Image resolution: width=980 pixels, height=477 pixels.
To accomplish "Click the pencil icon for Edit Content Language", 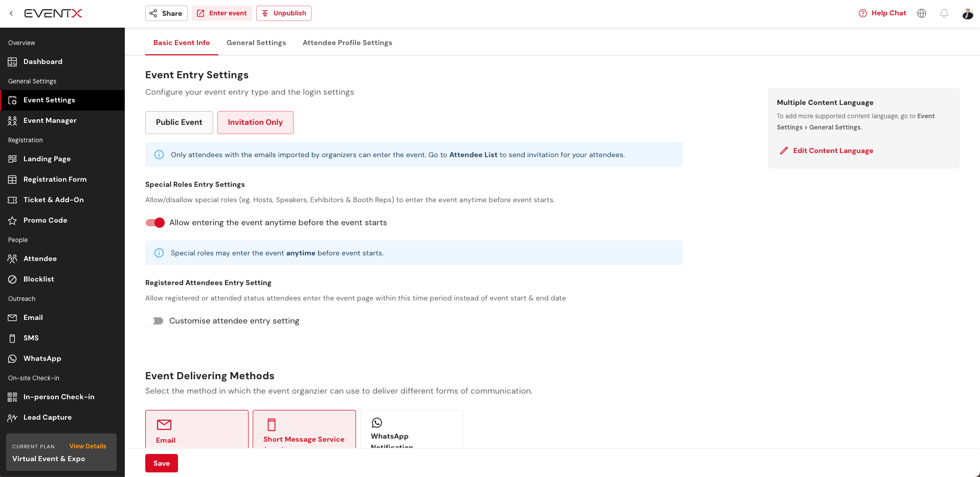I will point(784,150).
